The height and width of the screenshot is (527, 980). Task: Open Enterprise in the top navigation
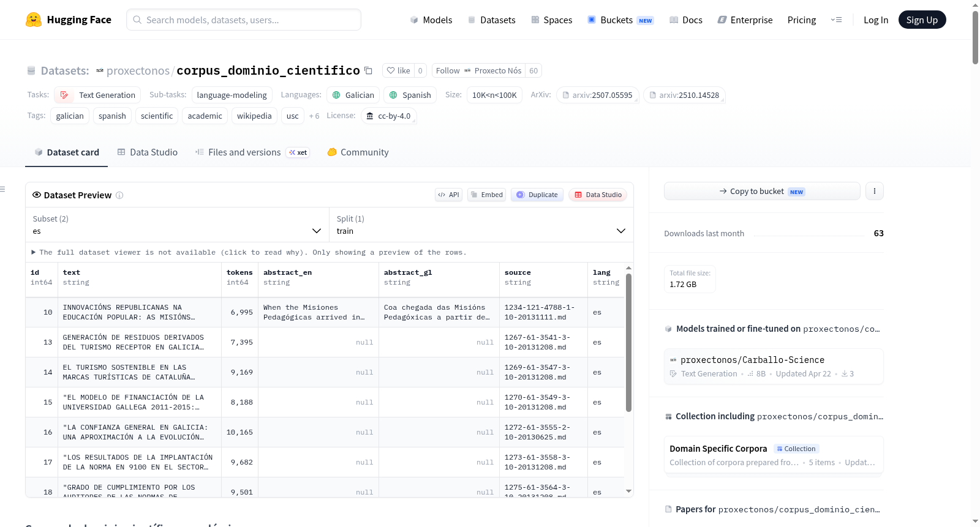point(745,20)
